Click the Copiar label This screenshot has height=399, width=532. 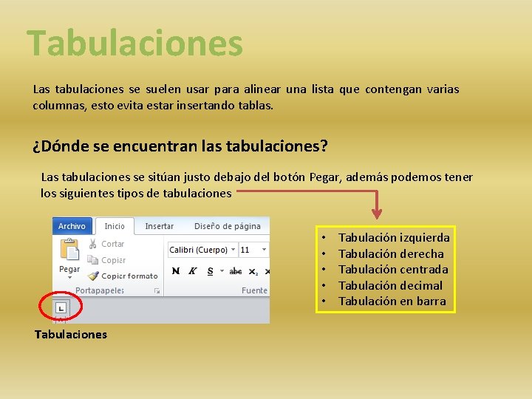113,260
